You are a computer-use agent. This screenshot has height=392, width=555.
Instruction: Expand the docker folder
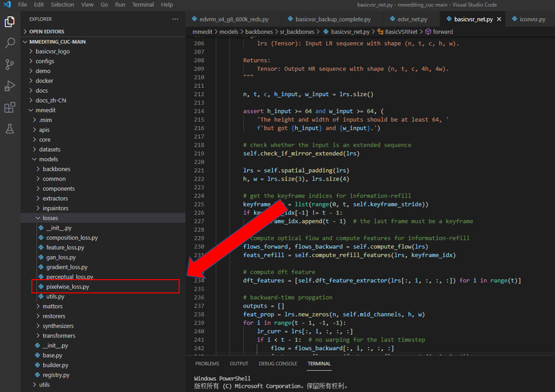(103, 80)
